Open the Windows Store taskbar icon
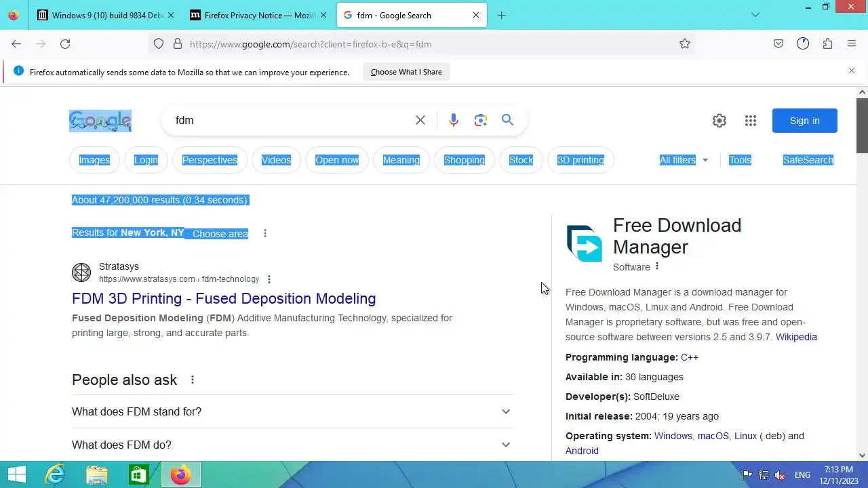Screen dimensions: 868x488 (139, 474)
